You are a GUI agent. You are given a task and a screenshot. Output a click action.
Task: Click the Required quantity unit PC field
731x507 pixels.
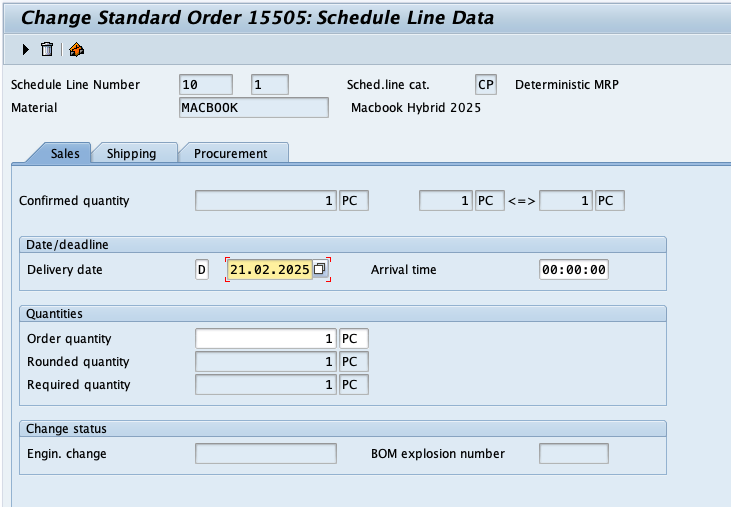click(353, 384)
